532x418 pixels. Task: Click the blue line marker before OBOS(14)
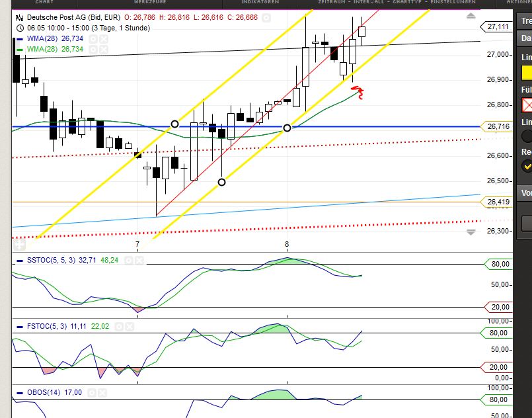[20, 393]
